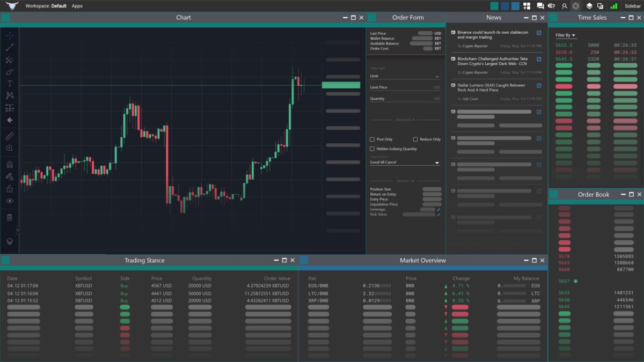
Task: Select the crosshair tool in the chart toolbar
Action: click(10, 34)
